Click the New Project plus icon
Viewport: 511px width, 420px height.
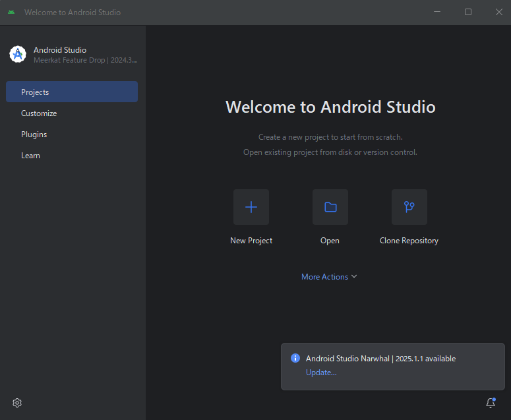pyautogui.click(x=251, y=207)
